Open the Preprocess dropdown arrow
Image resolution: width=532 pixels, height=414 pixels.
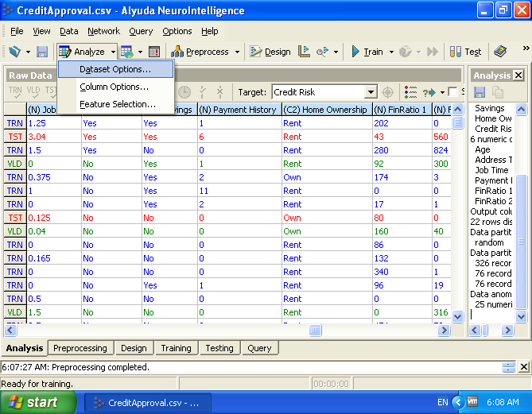[237, 52]
